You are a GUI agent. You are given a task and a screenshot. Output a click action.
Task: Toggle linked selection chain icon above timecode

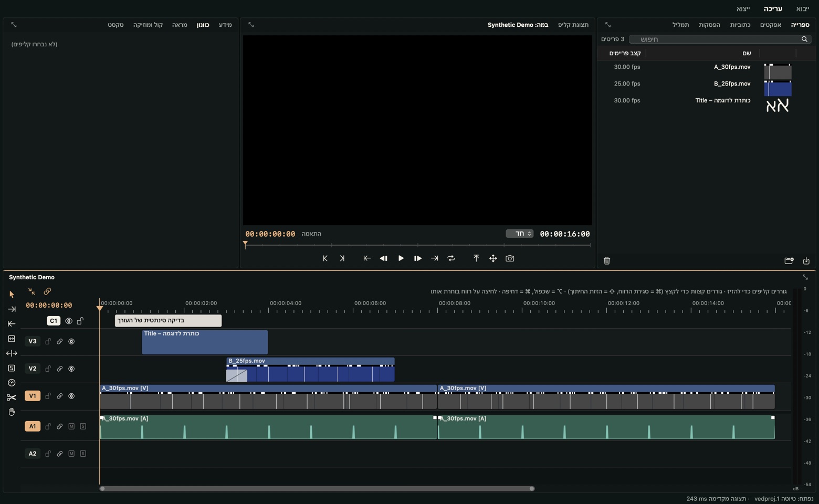coord(47,291)
